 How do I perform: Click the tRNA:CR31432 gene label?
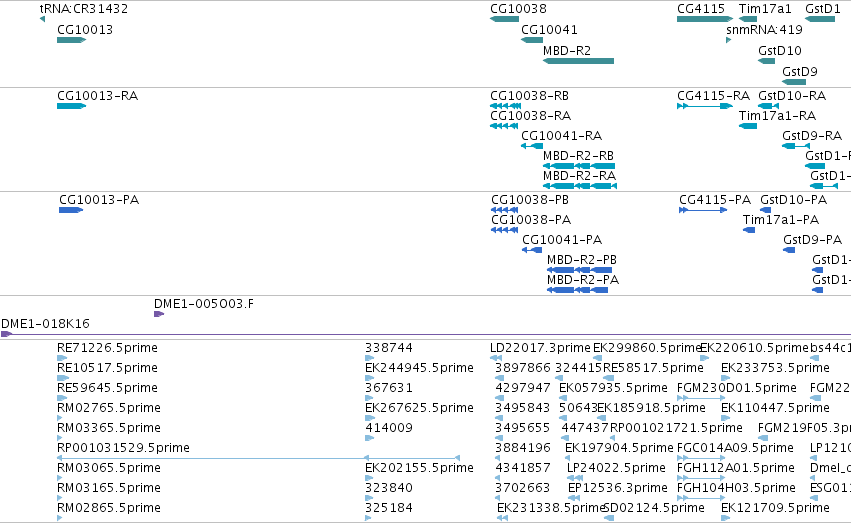(x=84, y=9)
